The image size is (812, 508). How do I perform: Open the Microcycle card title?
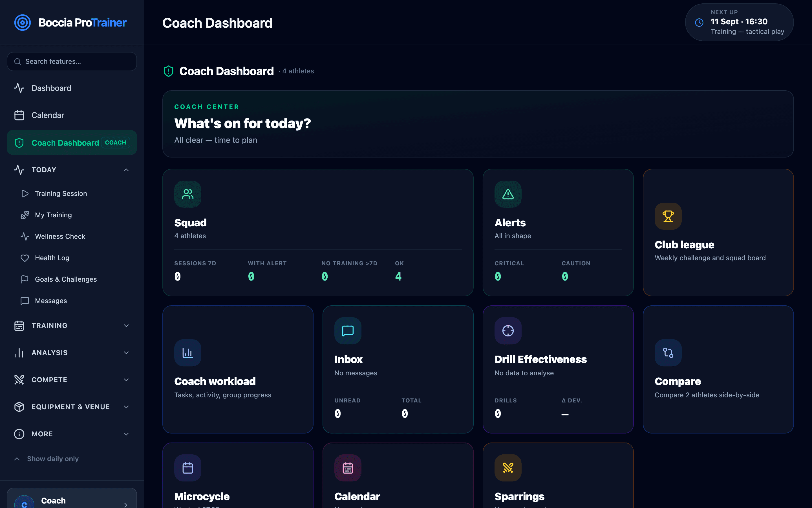[x=202, y=497]
